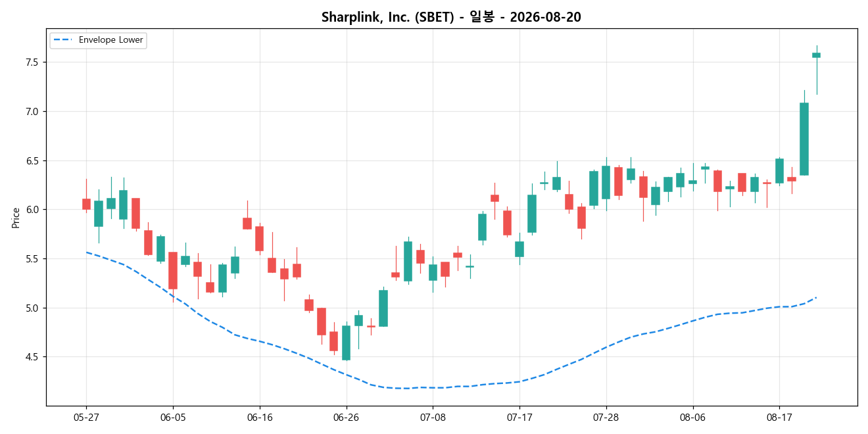This screenshot has width=868, height=434.
Task: Click the 06-26 x-axis date label
Action: click(346, 417)
